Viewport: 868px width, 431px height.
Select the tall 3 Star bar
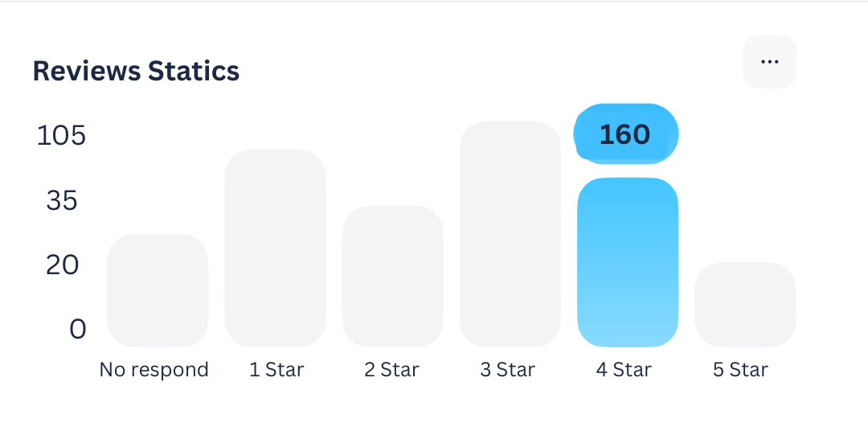click(510, 234)
